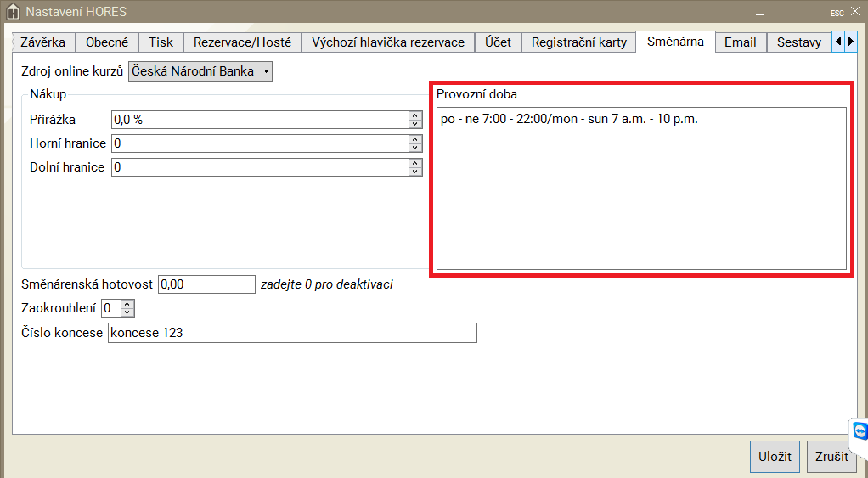Image resolution: width=868 pixels, height=478 pixels.
Task: Open the Rezervace/Hosté tab
Action: point(242,42)
